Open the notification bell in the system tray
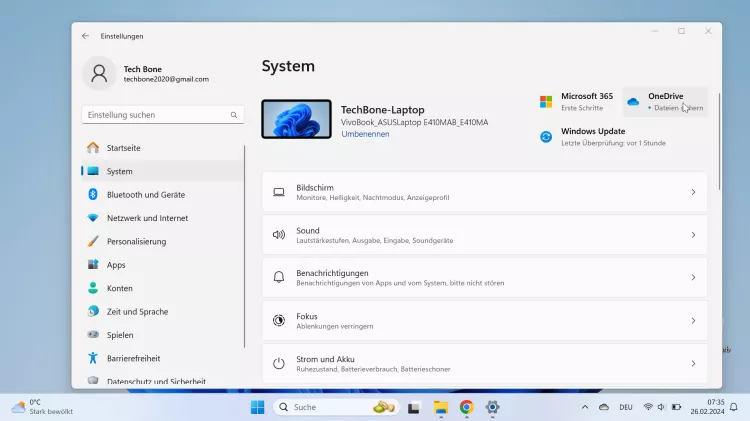Image resolution: width=750 pixels, height=421 pixels. (734, 407)
